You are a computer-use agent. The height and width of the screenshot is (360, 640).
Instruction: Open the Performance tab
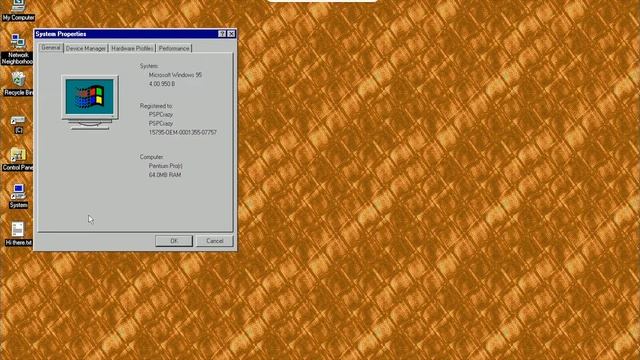click(174, 49)
